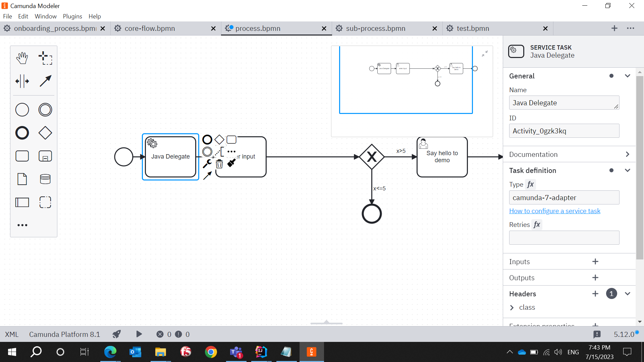Append intermediate event from context pad
The image size is (644, 362).
[207, 152]
